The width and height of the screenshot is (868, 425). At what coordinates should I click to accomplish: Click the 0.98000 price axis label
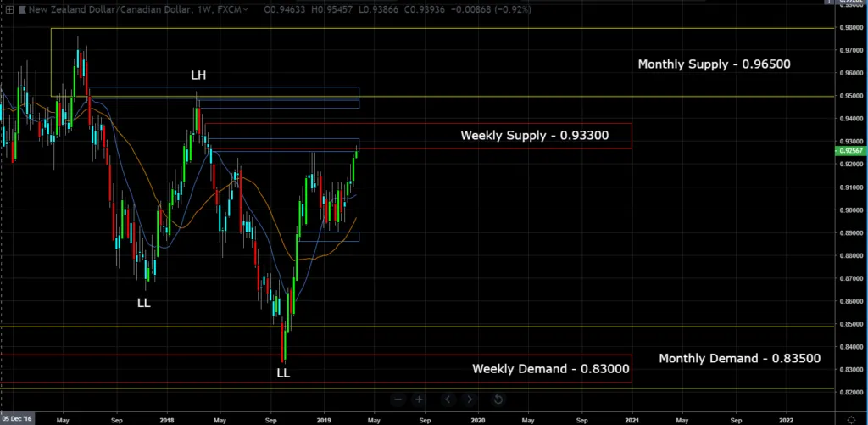coord(853,28)
